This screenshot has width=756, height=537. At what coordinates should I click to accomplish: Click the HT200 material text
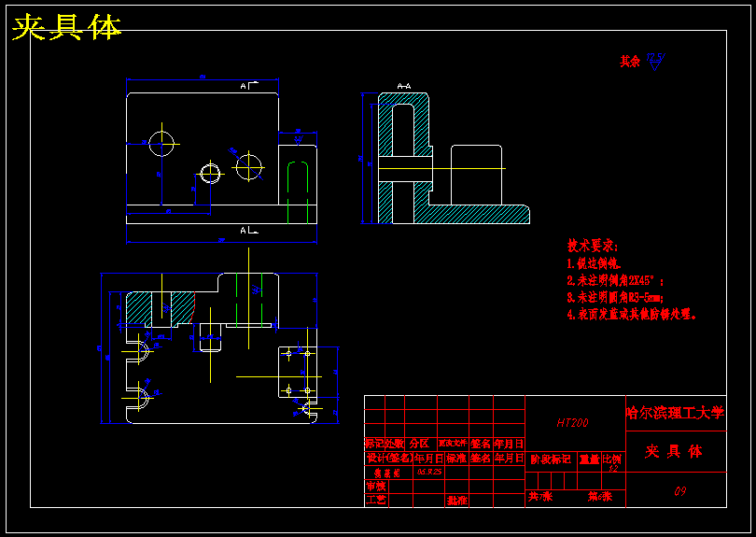tap(572, 423)
